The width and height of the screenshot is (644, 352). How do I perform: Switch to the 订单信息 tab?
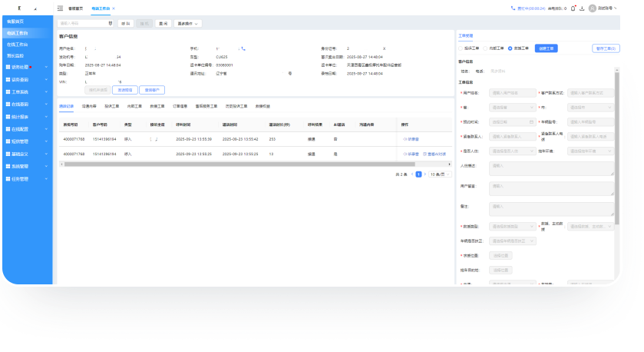tap(179, 106)
